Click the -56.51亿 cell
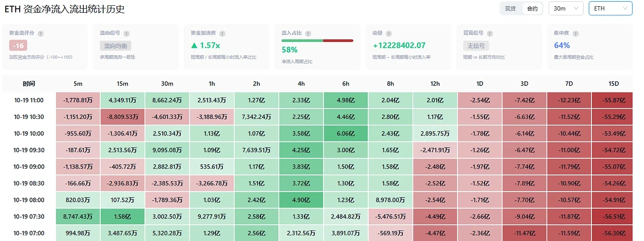The width and height of the screenshot is (644, 241). pos(612,216)
